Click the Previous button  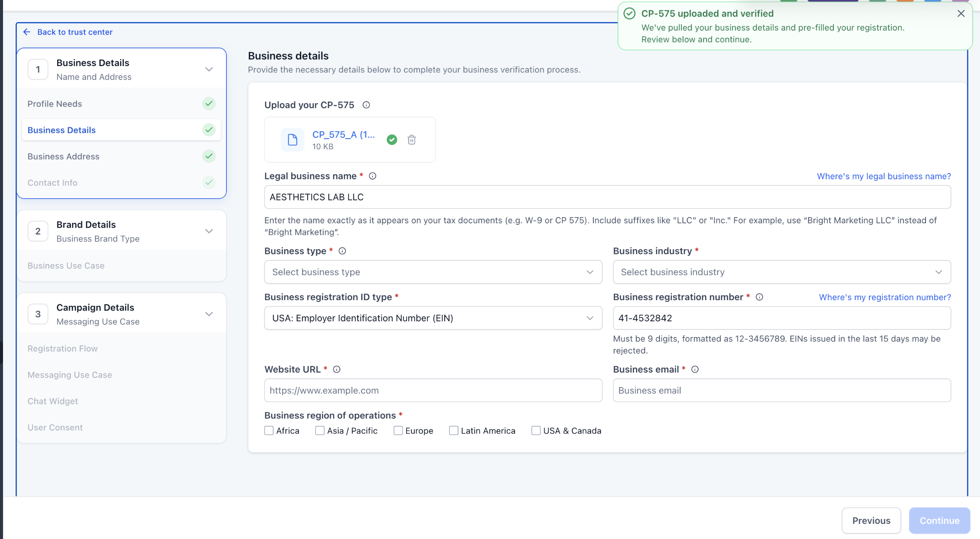[871, 520]
